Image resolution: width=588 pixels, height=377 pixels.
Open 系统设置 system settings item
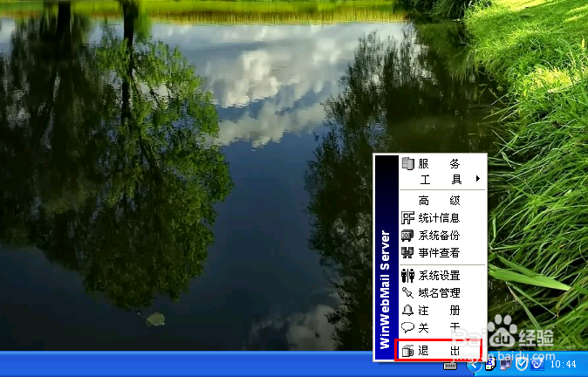click(442, 276)
